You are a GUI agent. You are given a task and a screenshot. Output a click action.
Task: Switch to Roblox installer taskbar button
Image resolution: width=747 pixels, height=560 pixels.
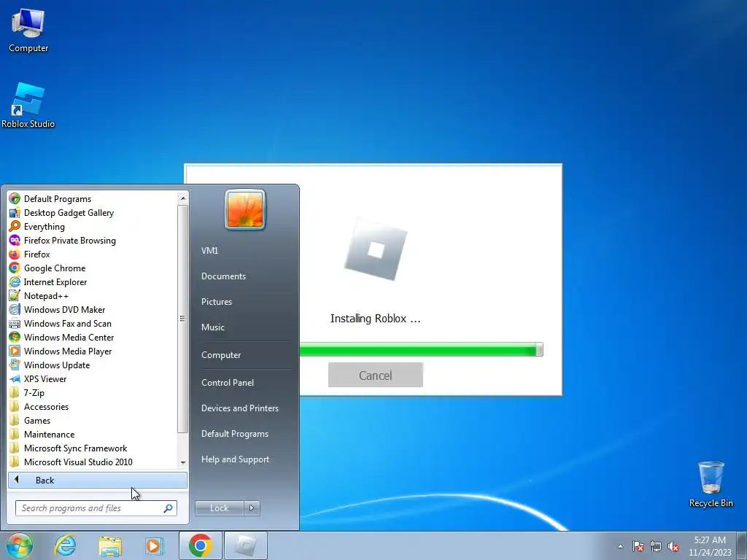[x=246, y=545]
